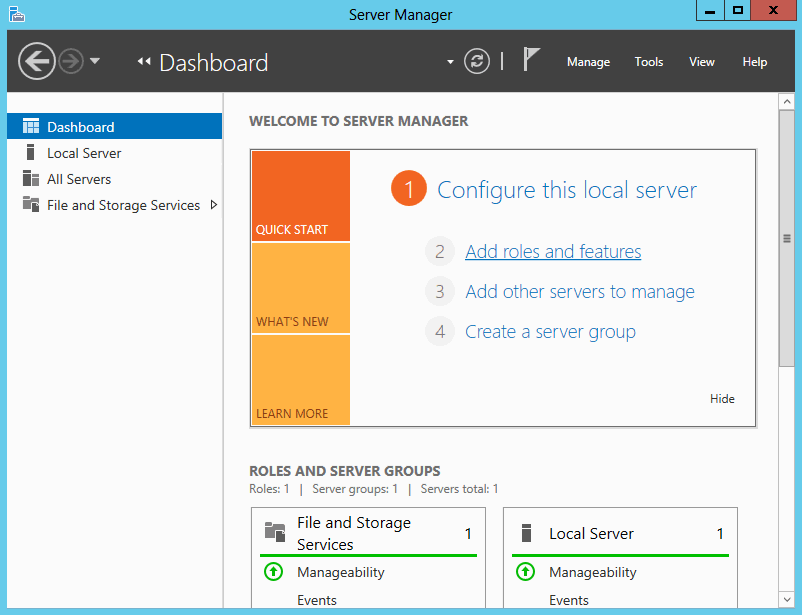Click the Local Server tile icon

click(x=526, y=533)
